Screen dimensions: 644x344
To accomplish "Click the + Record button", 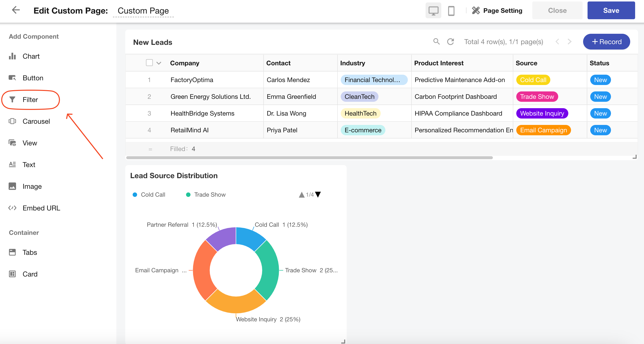I will [606, 42].
